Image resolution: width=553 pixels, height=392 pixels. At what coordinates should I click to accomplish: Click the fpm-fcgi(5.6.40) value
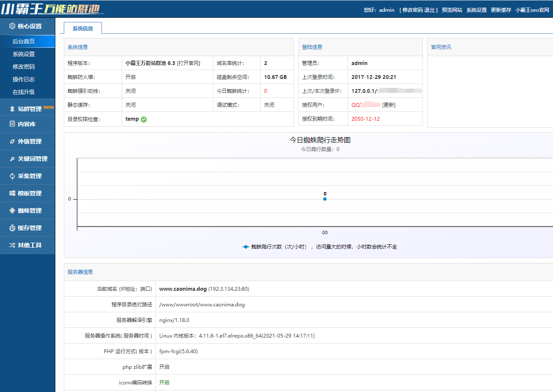coord(178,351)
